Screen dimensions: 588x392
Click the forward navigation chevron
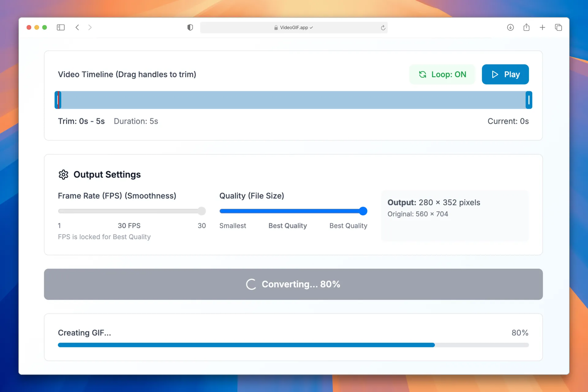[x=90, y=27]
